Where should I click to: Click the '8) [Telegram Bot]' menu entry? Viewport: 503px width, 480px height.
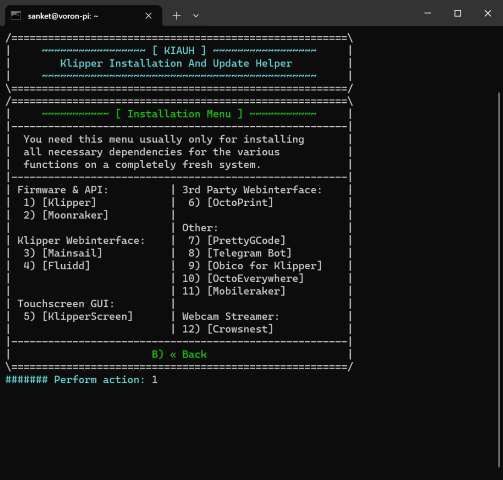point(240,253)
